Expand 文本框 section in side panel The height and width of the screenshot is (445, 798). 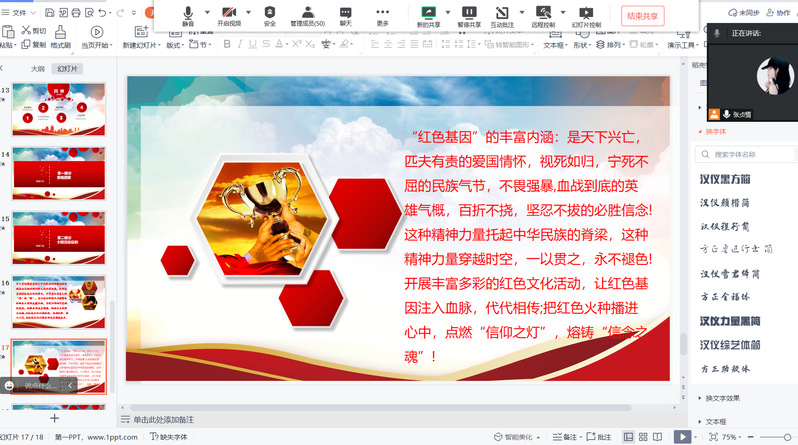tap(712, 422)
